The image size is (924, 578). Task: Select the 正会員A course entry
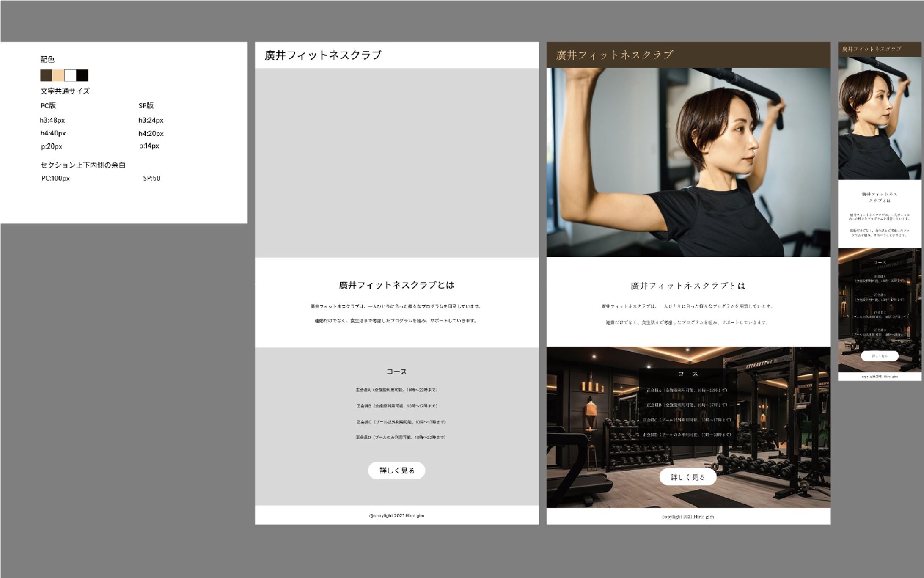point(397,389)
